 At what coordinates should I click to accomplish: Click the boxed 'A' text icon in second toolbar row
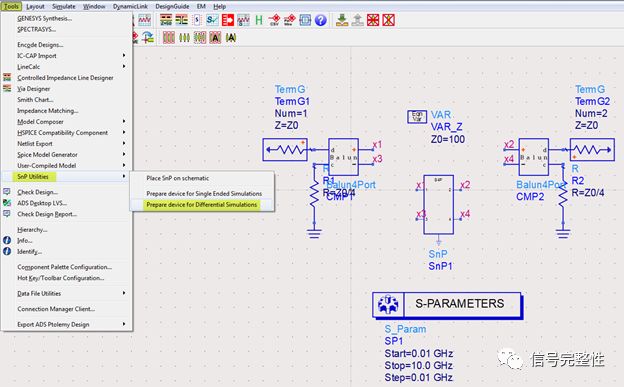215,37
